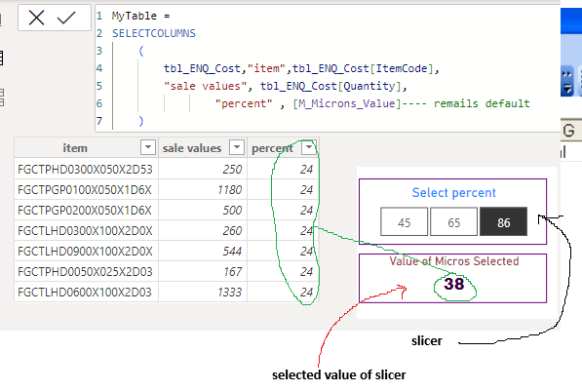Open the item column filter dropdown
This screenshot has height=392, width=582.
tap(148, 147)
